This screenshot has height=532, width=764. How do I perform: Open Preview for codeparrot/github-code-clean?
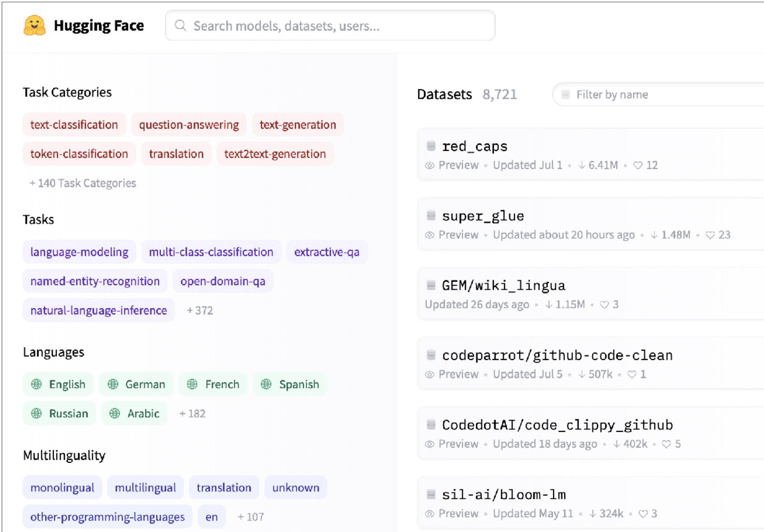coord(458,374)
